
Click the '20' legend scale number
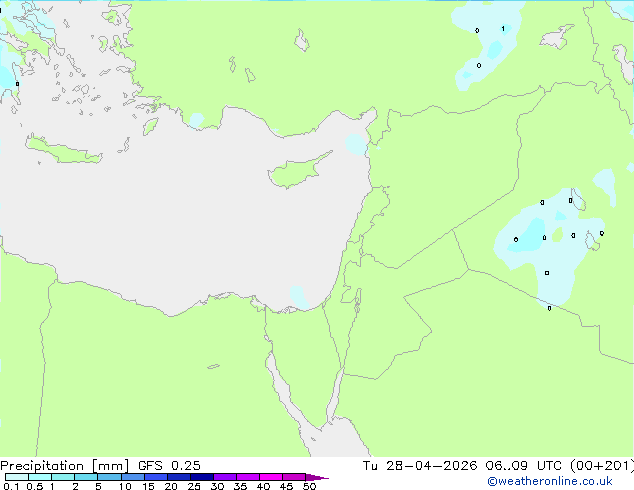[x=171, y=486]
